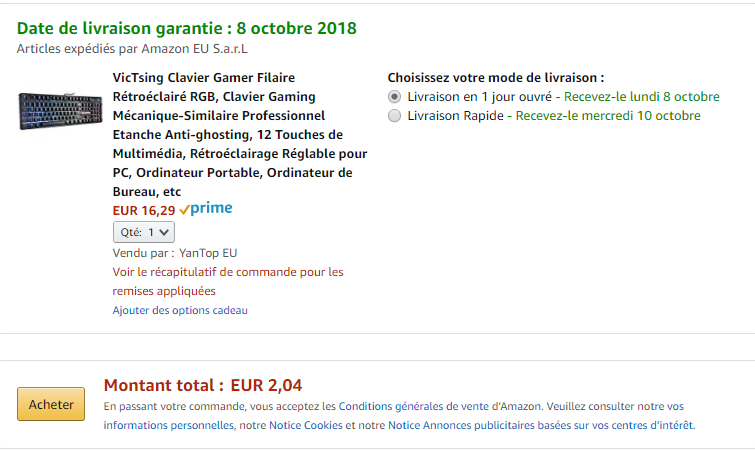Click the Prime logo next to the price
This screenshot has width=755, height=451.
pos(206,209)
